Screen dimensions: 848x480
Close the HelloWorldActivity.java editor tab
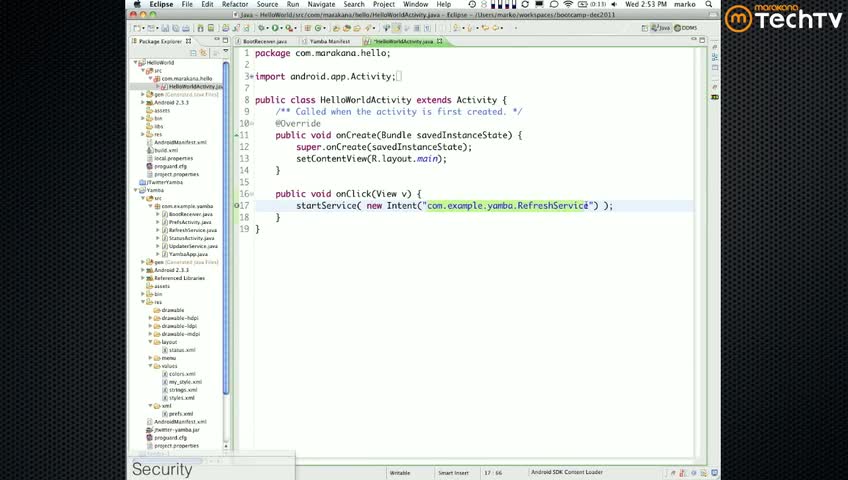click(440, 41)
